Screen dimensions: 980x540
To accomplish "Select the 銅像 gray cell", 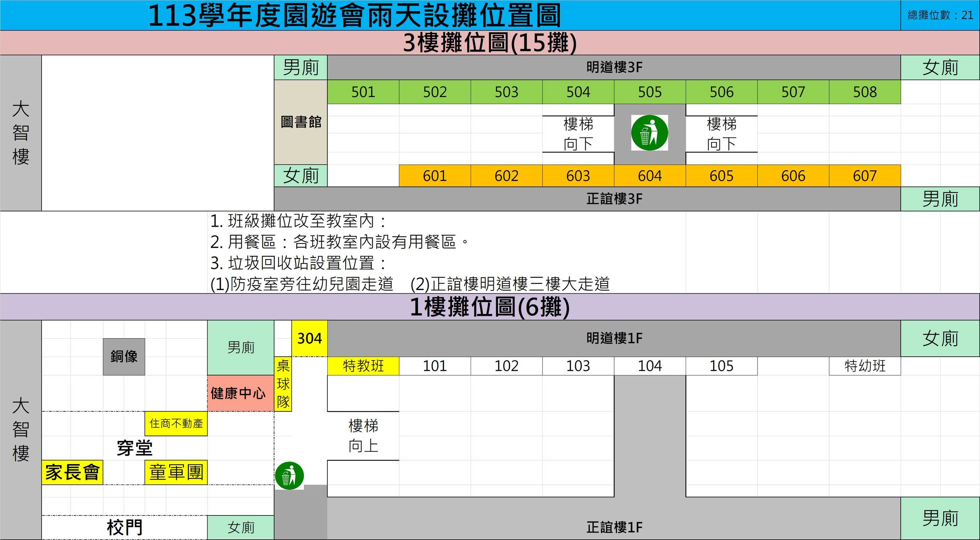I will coord(124,357).
